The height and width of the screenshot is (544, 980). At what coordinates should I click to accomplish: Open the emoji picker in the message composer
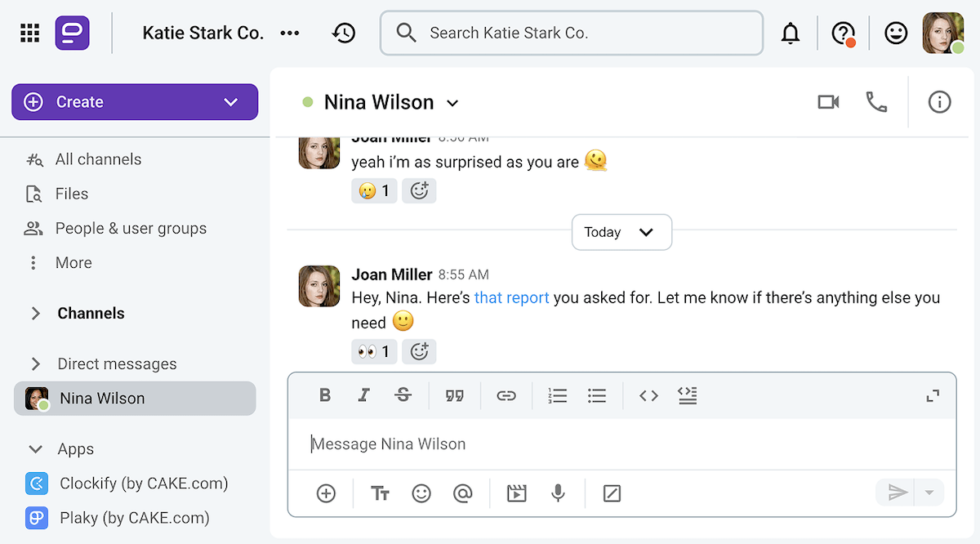(421, 493)
